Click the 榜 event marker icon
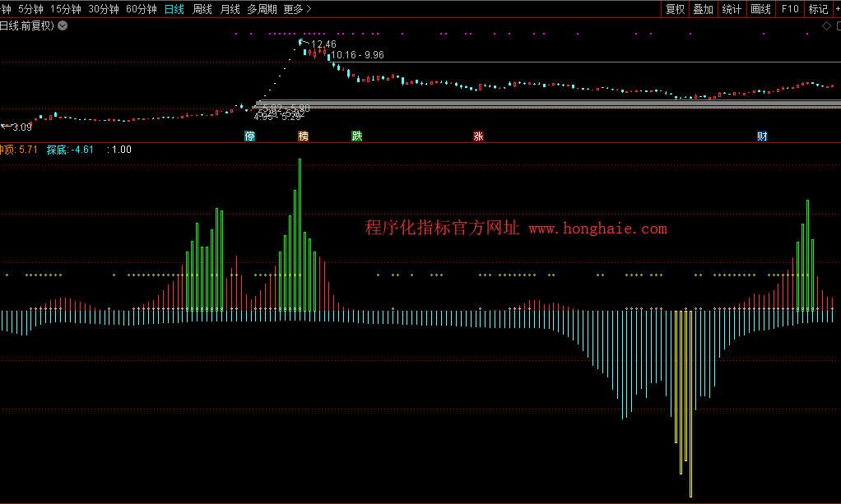 click(x=304, y=136)
